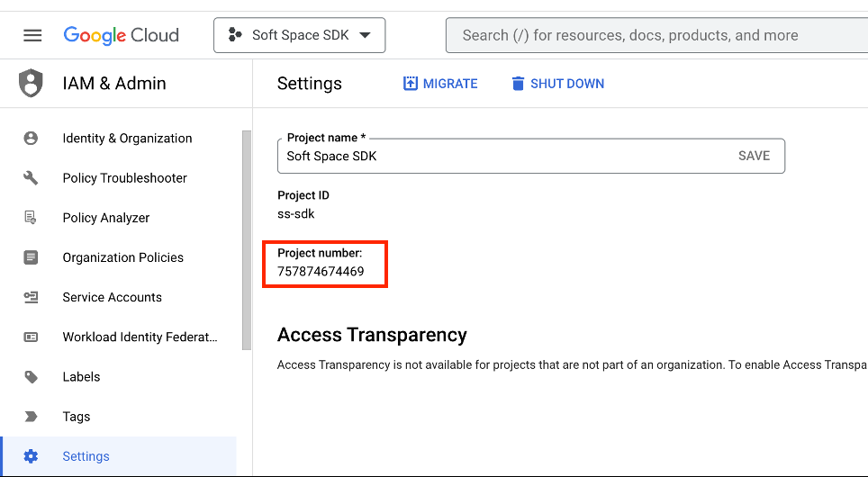
Task: Click SAVE next to project name
Action: [x=754, y=156]
